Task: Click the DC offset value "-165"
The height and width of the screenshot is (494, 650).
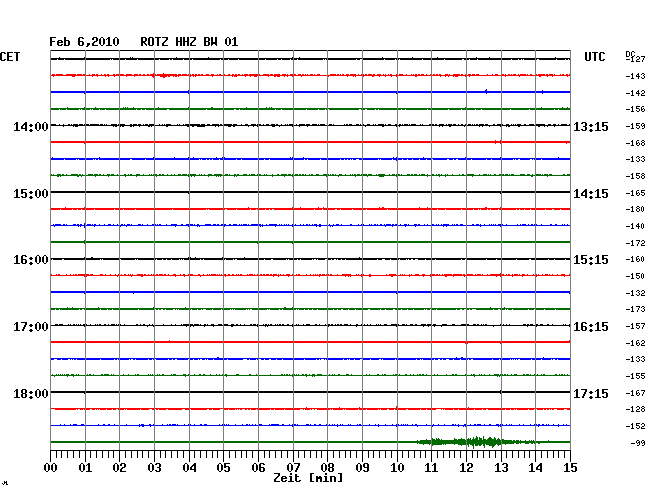Action: [x=635, y=193]
